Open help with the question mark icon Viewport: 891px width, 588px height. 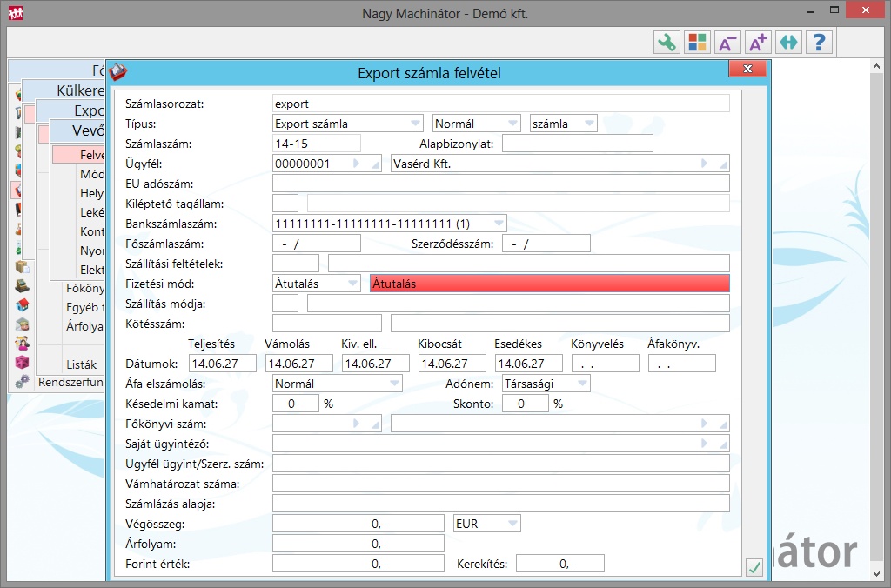pyautogui.click(x=819, y=43)
